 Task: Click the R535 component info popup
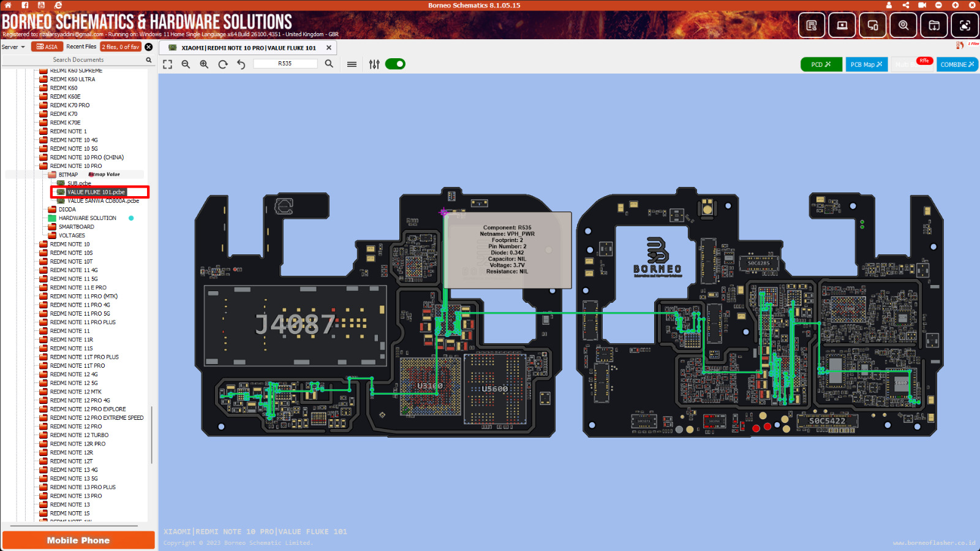point(507,250)
